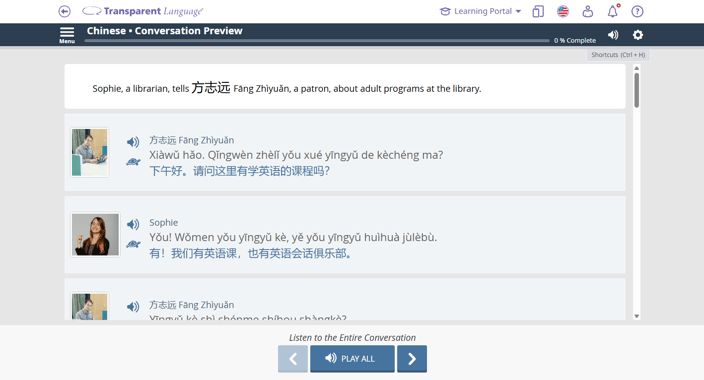The height and width of the screenshot is (380, 704).
Task: Open the Transparent Language logo link
Action: (x=143, y=11)
